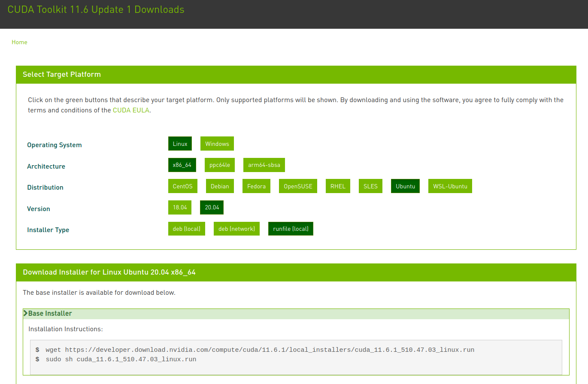
Task: Click the wget command in installation instructions
Action: [260, 350]
